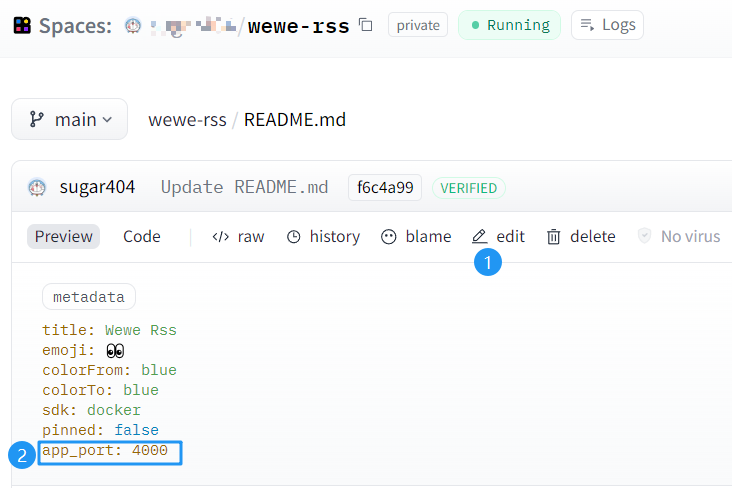Click the private visibility badge
The height and width of the screenshot is (488, 732).
(x=417, y=25)
